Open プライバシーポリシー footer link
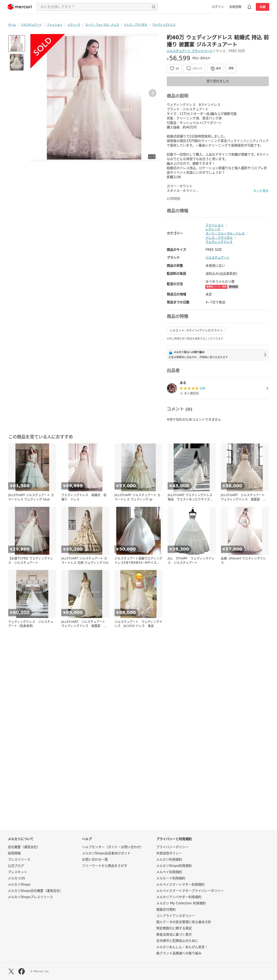 pos(172,847)
